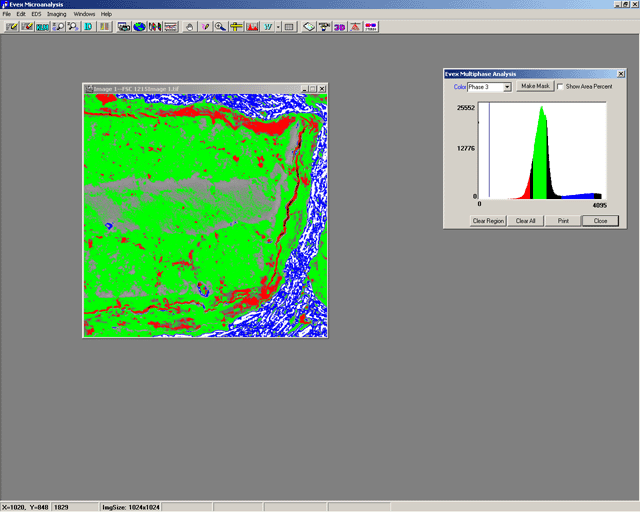Open the Color phase dropdown
The height and width of the screenshot is (512, 640).
(x=507, y=87)
